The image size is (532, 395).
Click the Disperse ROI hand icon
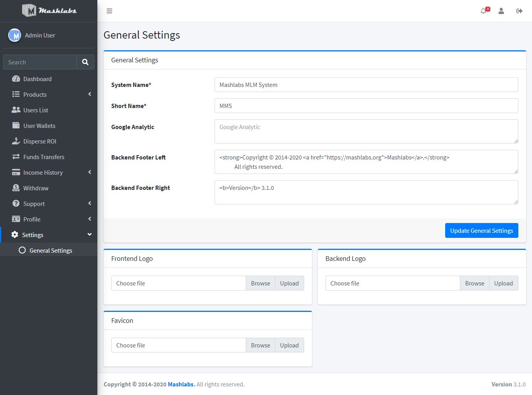[x=16, y=141]
